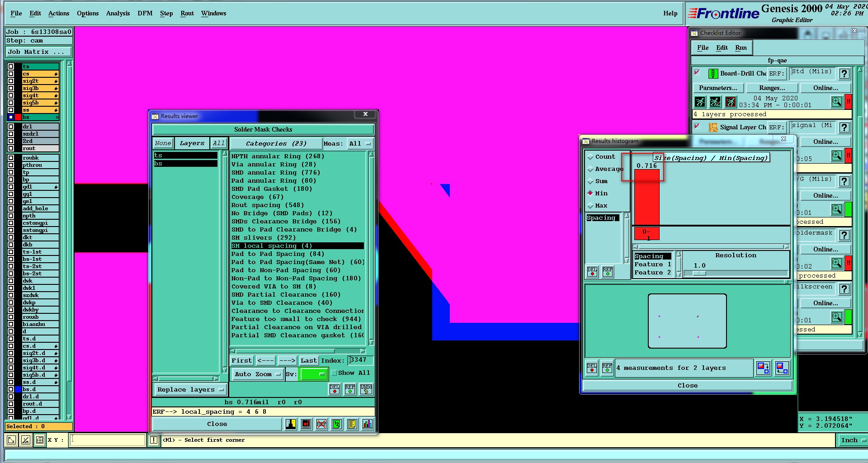Click upper REF icon below Spacing list
Viewport: 868px width, 463px height.
[x=608, y=271]
